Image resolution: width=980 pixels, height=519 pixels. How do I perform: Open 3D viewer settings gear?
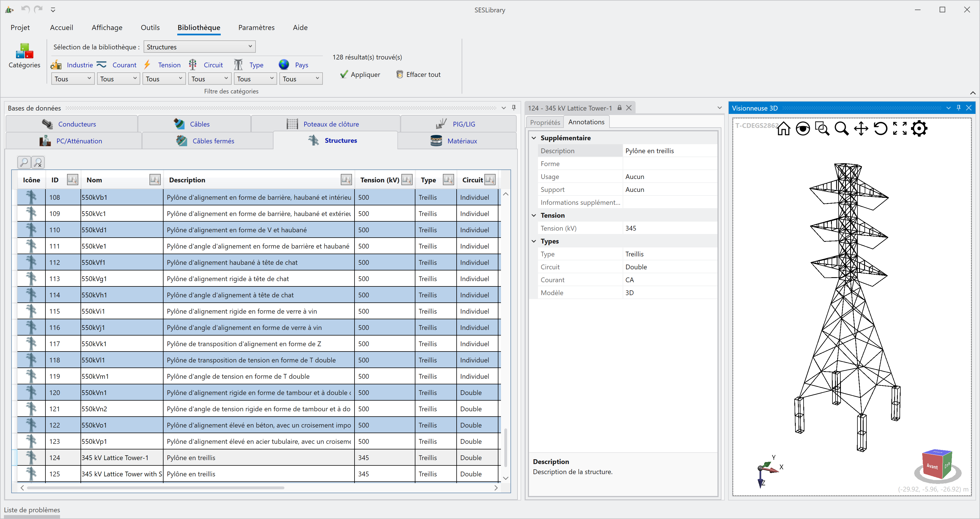coord(919,128)
